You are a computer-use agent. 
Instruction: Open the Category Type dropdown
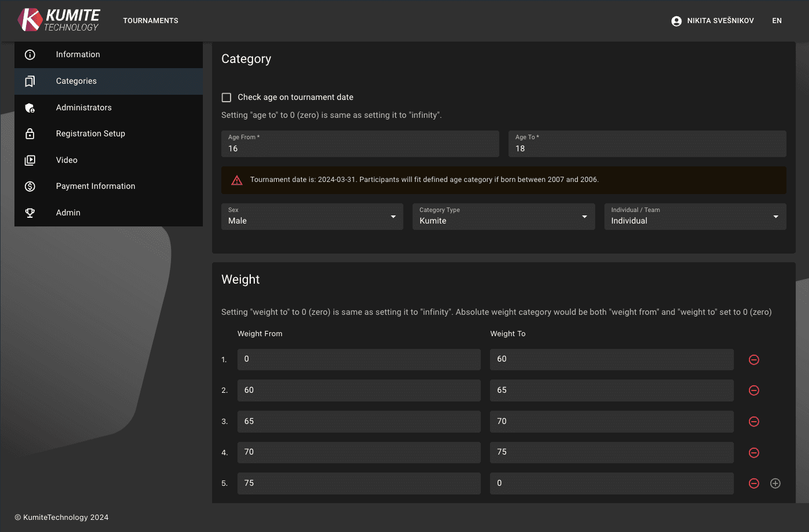click(586, 216)
